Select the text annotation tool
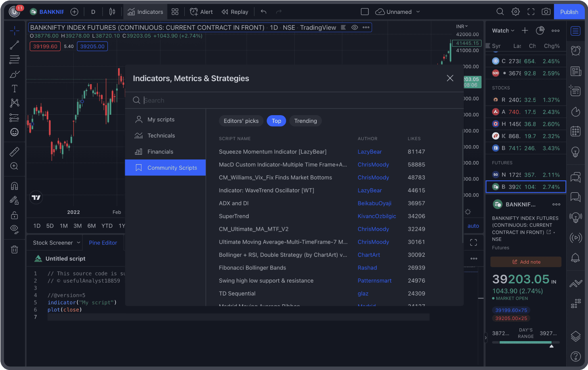This screenshot has height=370, width=588. [14, 89]
